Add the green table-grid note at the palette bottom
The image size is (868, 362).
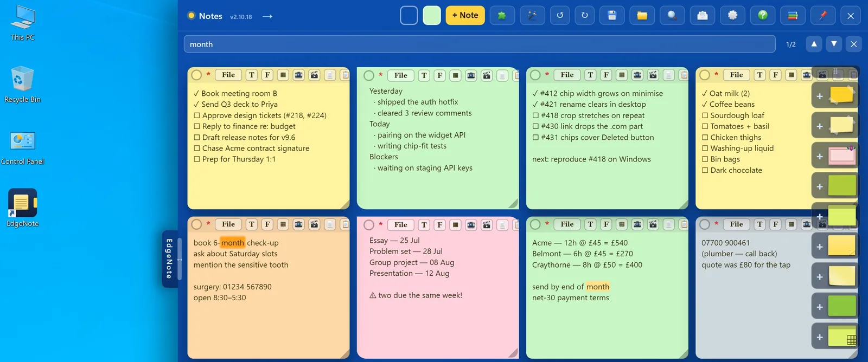click(x=834, y=337)
